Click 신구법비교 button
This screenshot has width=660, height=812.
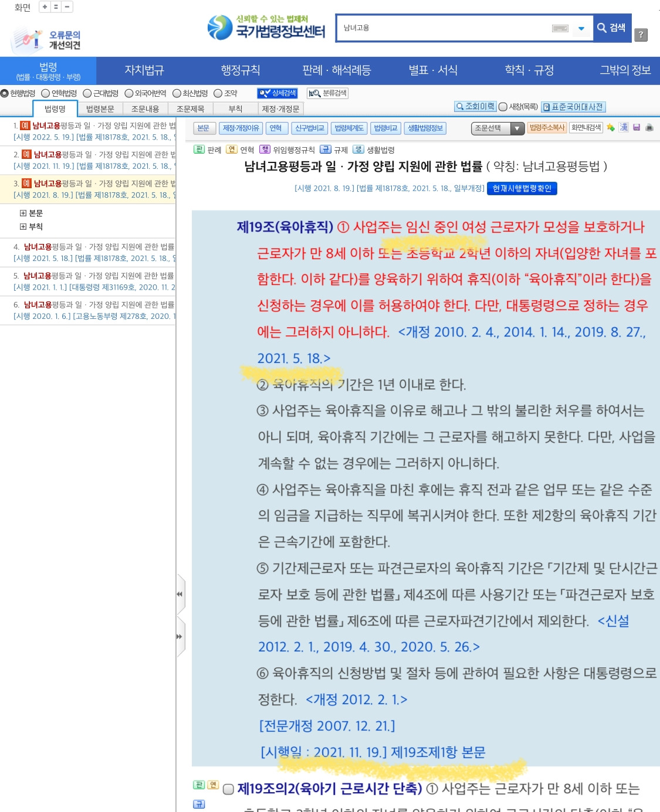tap(310, 128)
